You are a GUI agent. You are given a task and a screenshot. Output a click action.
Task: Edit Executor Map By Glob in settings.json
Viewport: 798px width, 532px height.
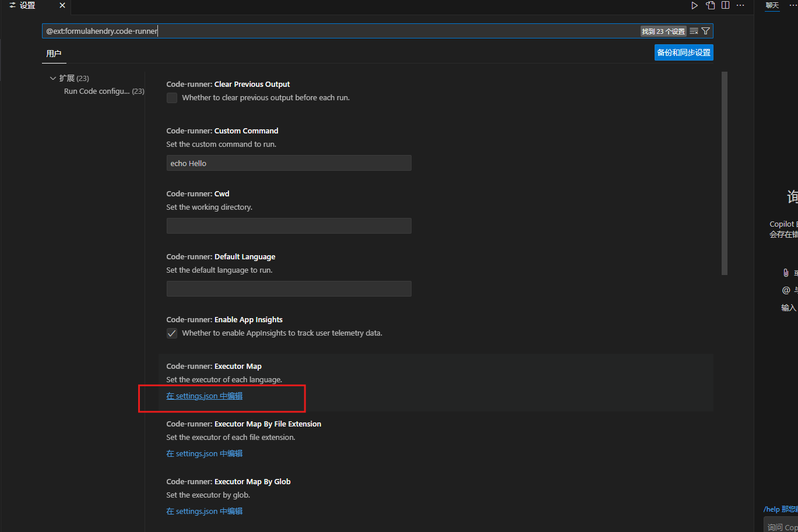click(x=205, y=511)
